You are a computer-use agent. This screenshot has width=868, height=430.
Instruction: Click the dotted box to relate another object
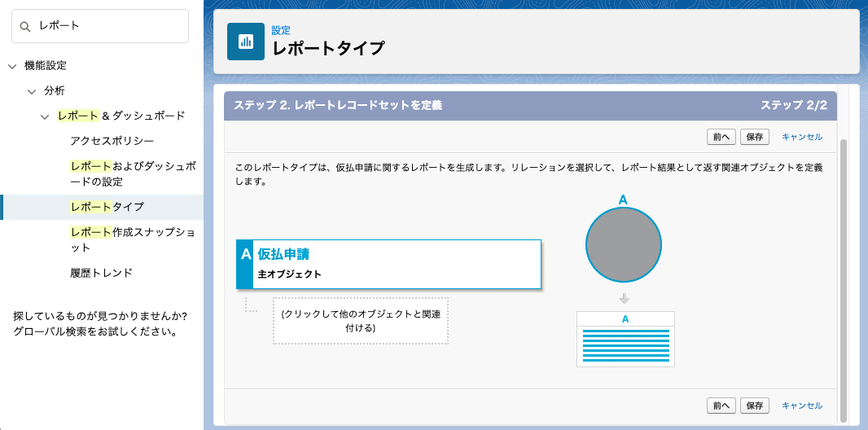point(361,321)
